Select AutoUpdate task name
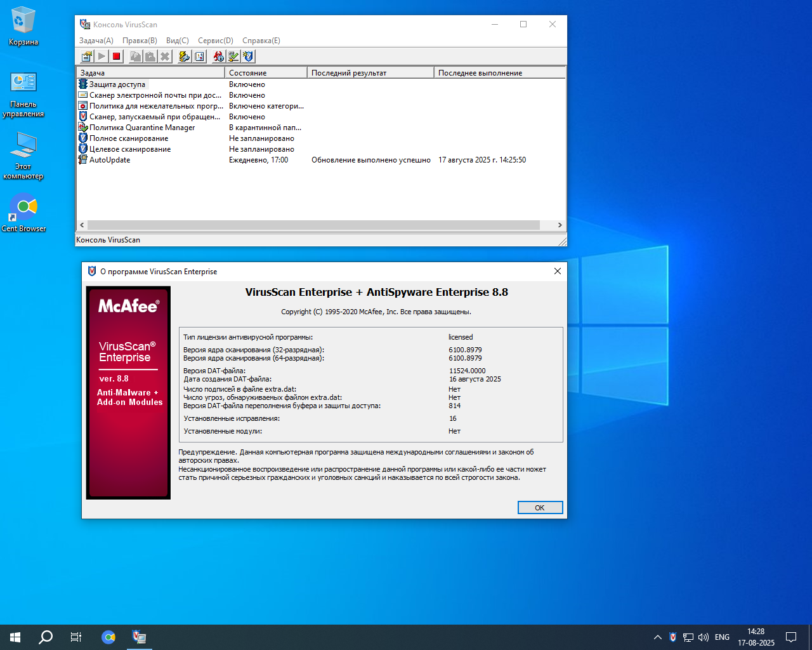The image size is (812, 650). click(110, 159)
